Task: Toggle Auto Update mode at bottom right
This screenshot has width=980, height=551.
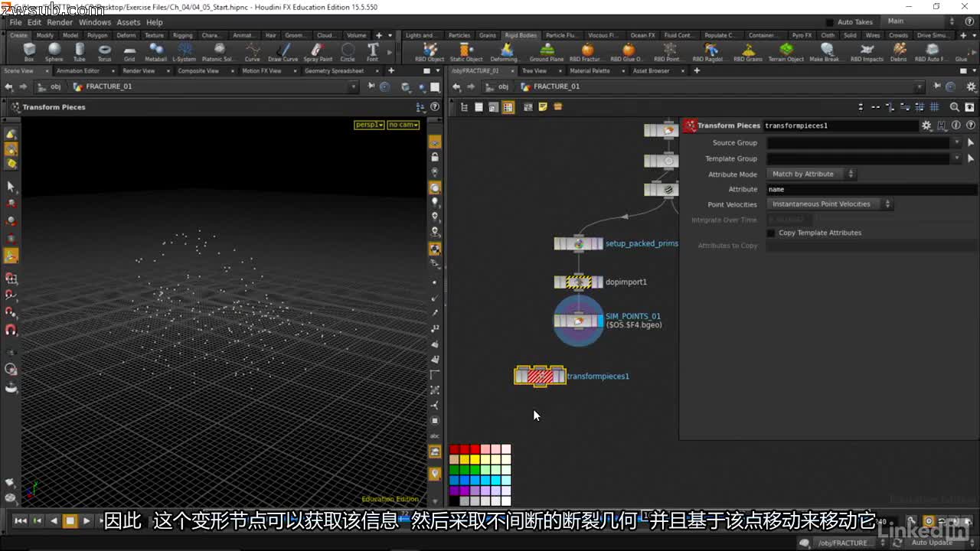Action: pyautogui.click(x=933, y=542)
